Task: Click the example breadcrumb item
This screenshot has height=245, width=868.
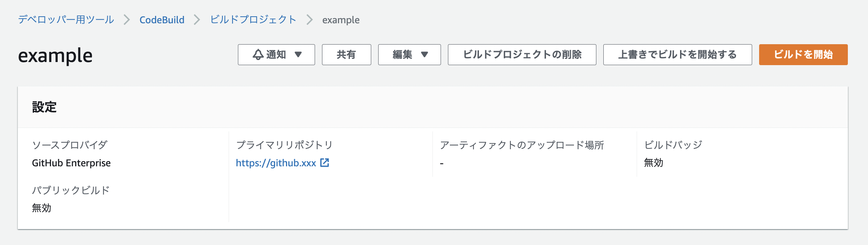Action: [341, 20]
